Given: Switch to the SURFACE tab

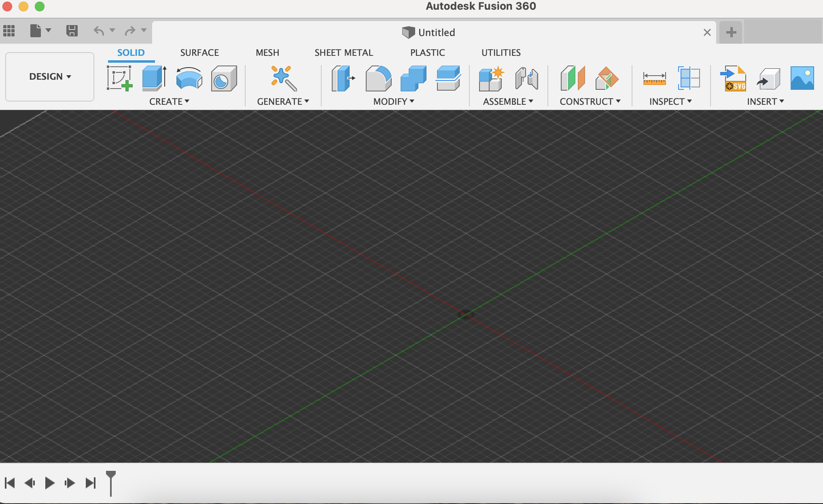Looking at the screenshot, I should click(x=199, y=53).
